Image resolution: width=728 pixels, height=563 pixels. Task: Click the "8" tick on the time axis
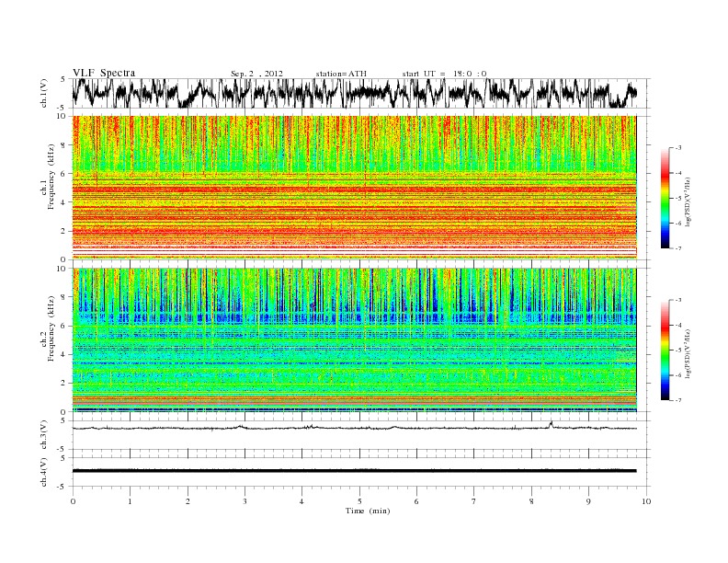pos(531,501)
